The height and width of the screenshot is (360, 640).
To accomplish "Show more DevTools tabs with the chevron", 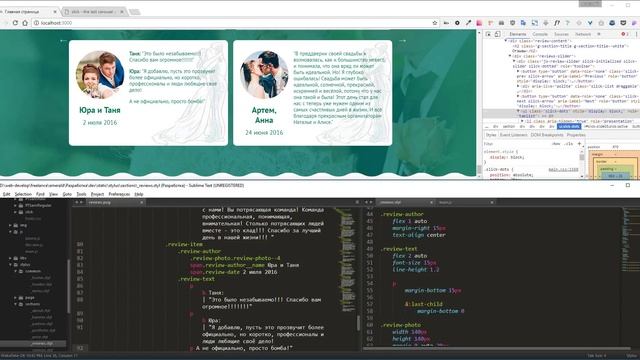I will 599,34.
